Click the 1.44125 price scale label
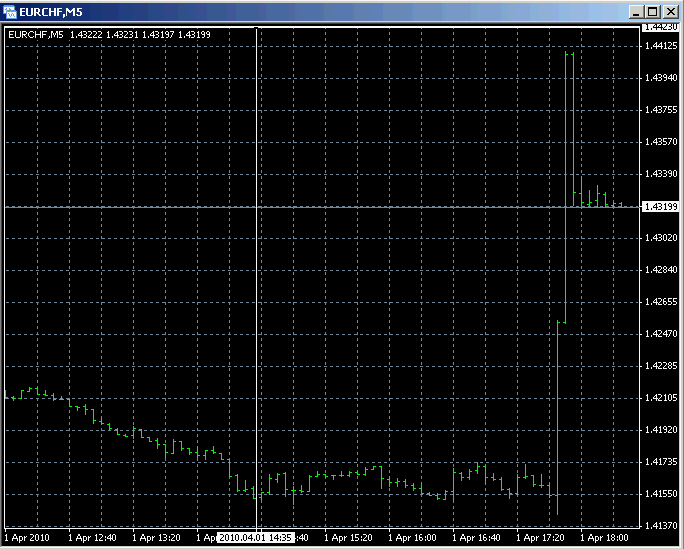Screen dimensions: 684x549 tap(660, 46)
